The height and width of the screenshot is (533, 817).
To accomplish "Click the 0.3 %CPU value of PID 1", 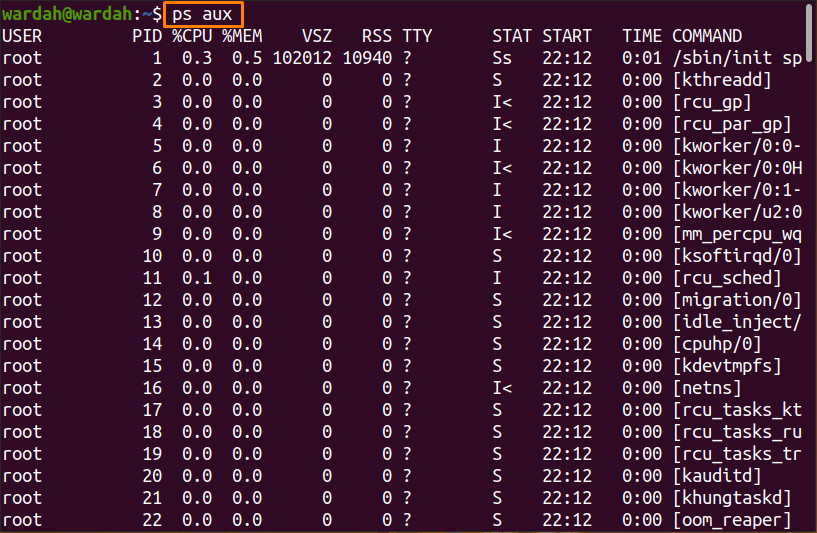I will click(197, 58).
